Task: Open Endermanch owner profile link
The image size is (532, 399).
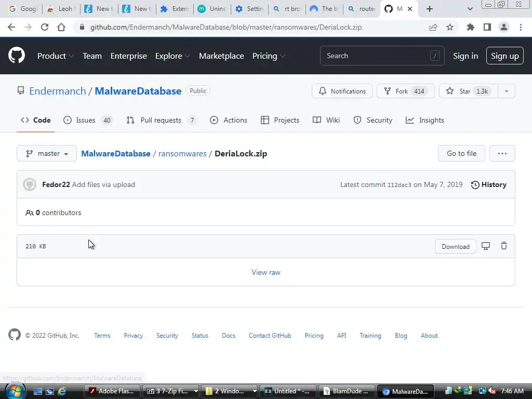Action: pyautogui.click(x=57, y=91)
